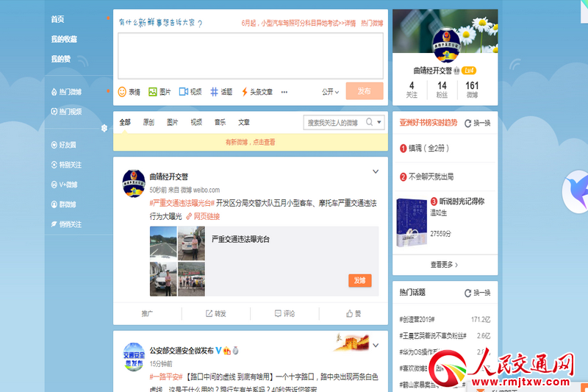
Task: Click the 图片 image upload icon
Action: 153,92
